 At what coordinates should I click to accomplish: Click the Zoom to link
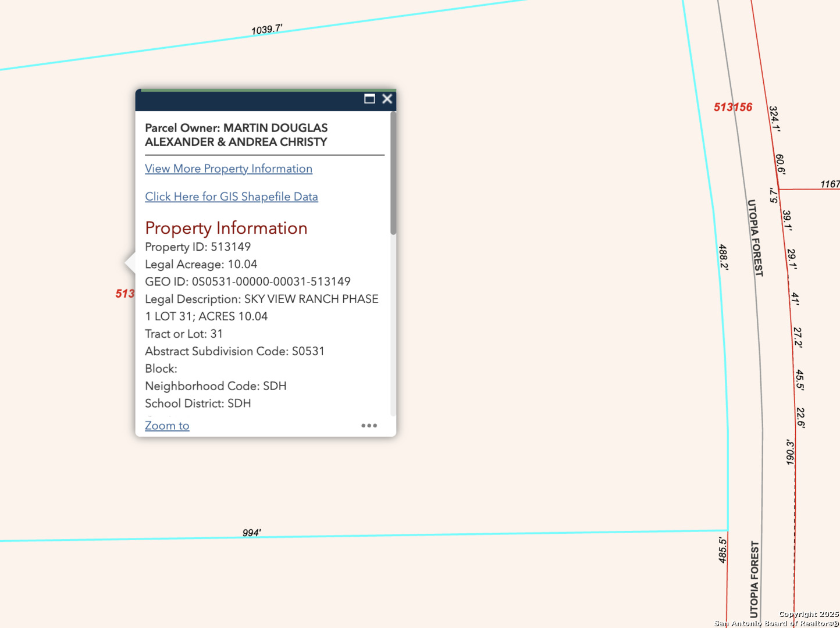167,426
